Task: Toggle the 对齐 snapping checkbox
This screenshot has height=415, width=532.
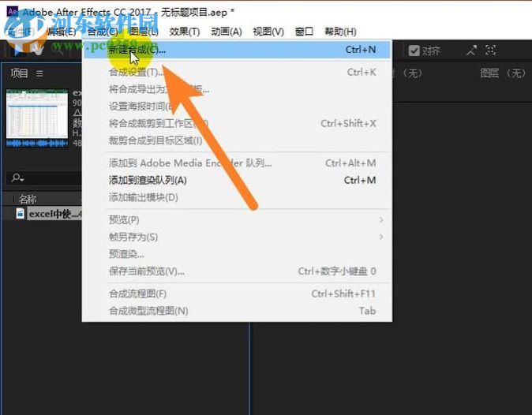Action: click(x=414, y=50)
